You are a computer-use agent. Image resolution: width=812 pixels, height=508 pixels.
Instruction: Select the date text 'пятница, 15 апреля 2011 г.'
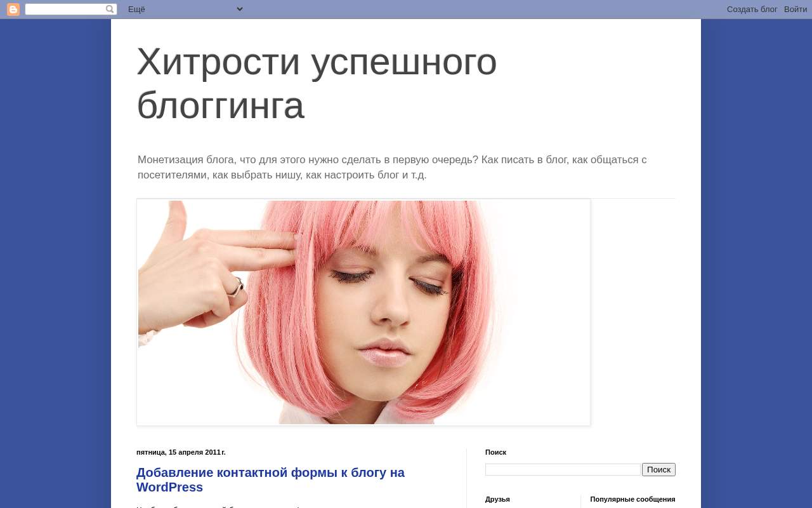(x=181, y=452)
